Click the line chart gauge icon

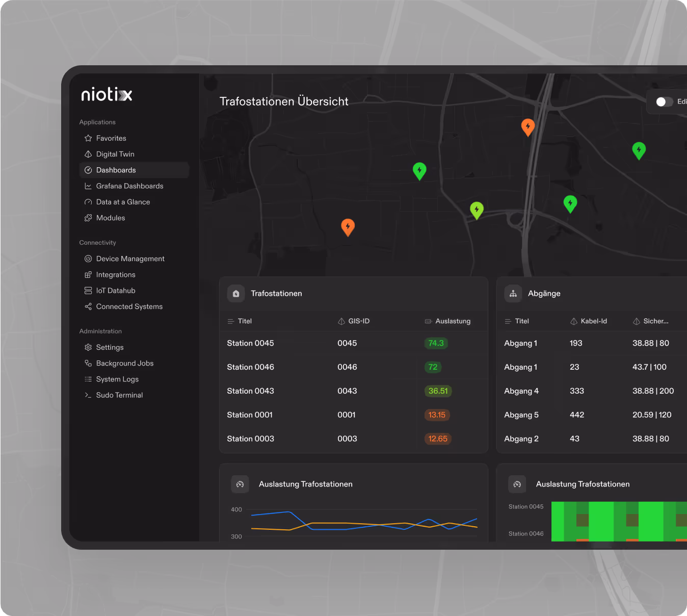click(240, 484)
